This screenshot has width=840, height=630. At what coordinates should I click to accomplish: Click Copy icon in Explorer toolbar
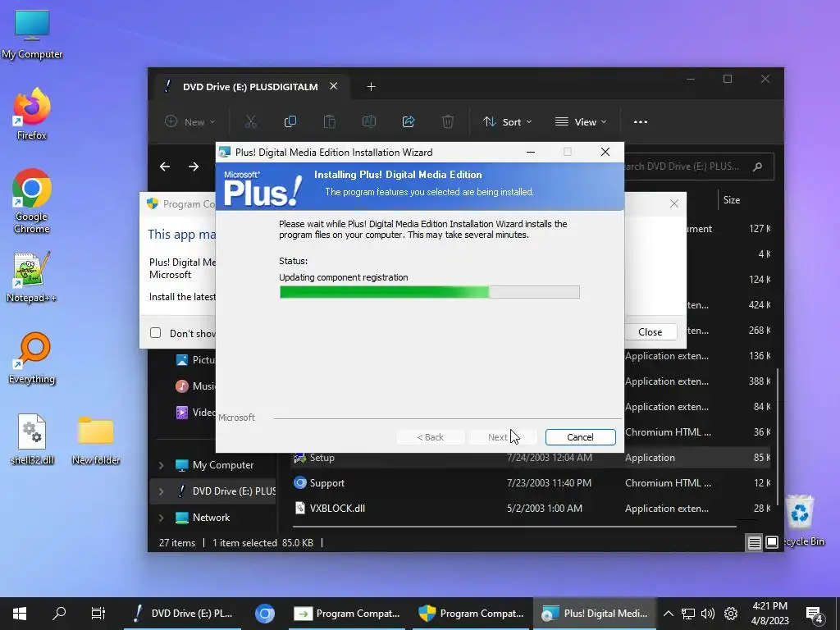coord(290,121)
